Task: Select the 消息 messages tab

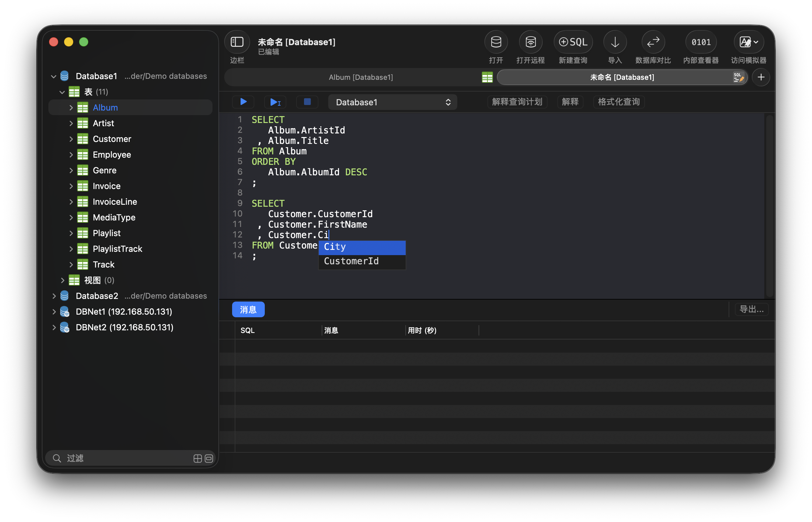Action: point(248,309)
